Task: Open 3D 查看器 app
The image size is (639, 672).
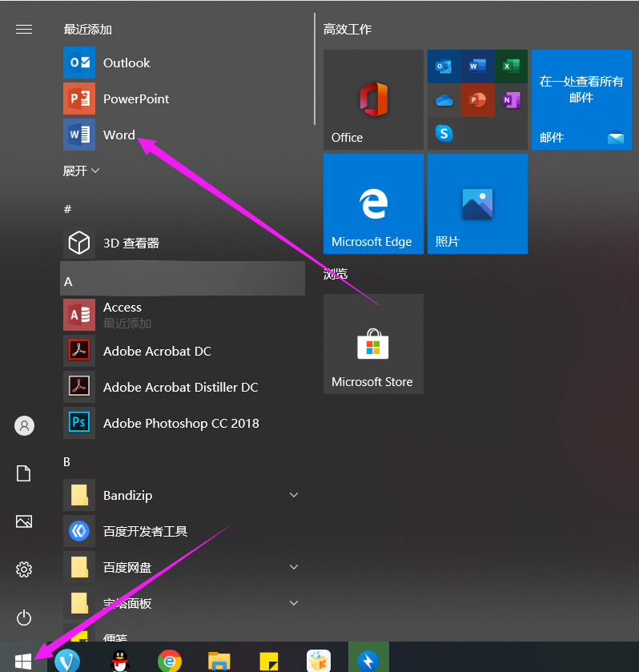Action: click(183, 243)
